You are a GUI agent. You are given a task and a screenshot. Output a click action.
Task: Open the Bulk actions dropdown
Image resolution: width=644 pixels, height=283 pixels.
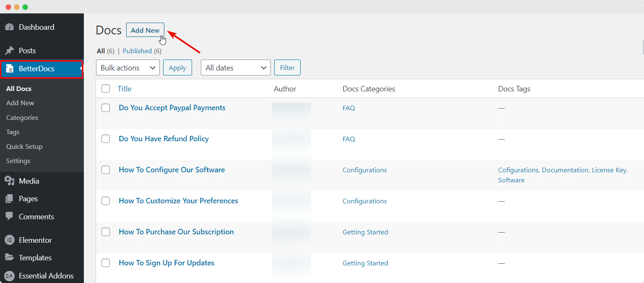[x=127, y=68]
